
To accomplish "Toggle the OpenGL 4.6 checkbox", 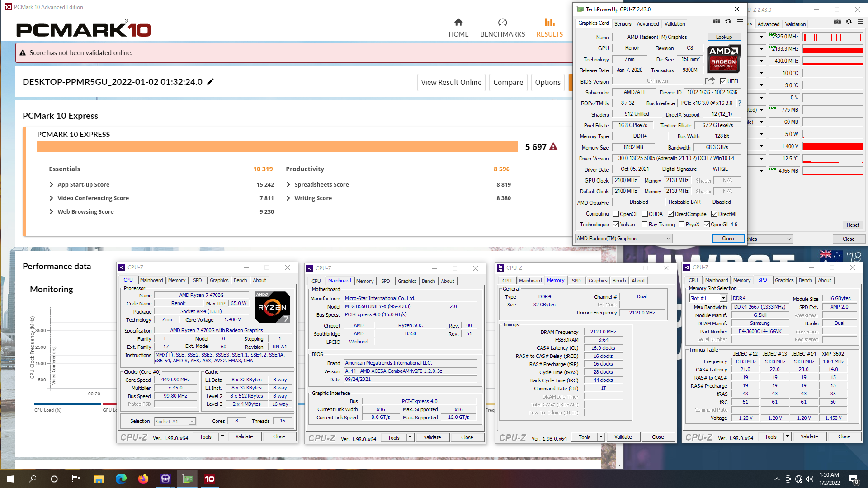I will pos(707,225).
